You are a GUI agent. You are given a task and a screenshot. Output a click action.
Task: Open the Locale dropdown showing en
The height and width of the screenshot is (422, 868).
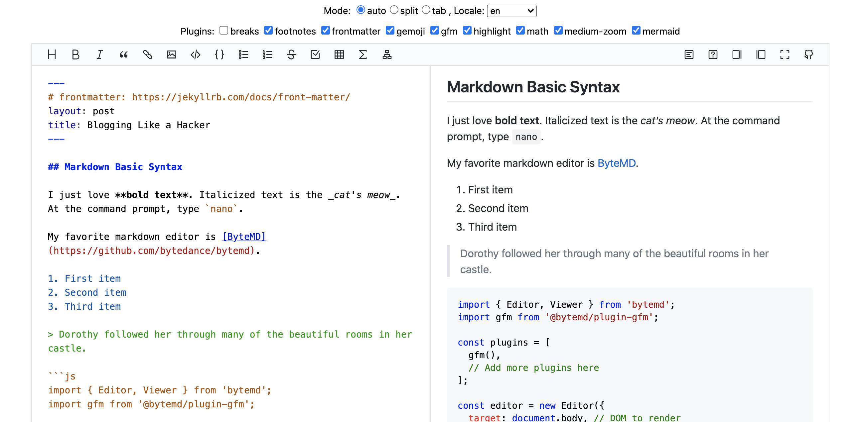[x=511, y=11]
